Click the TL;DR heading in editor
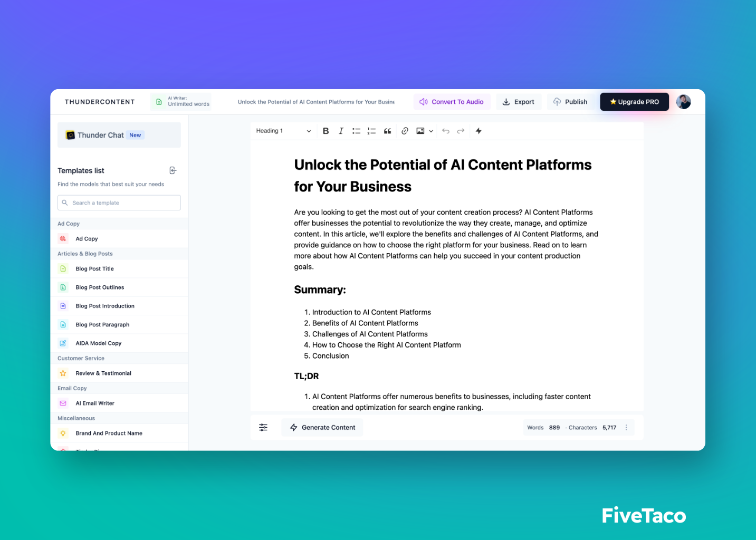This screenshot has width=756, height=540. pos(307,376)
